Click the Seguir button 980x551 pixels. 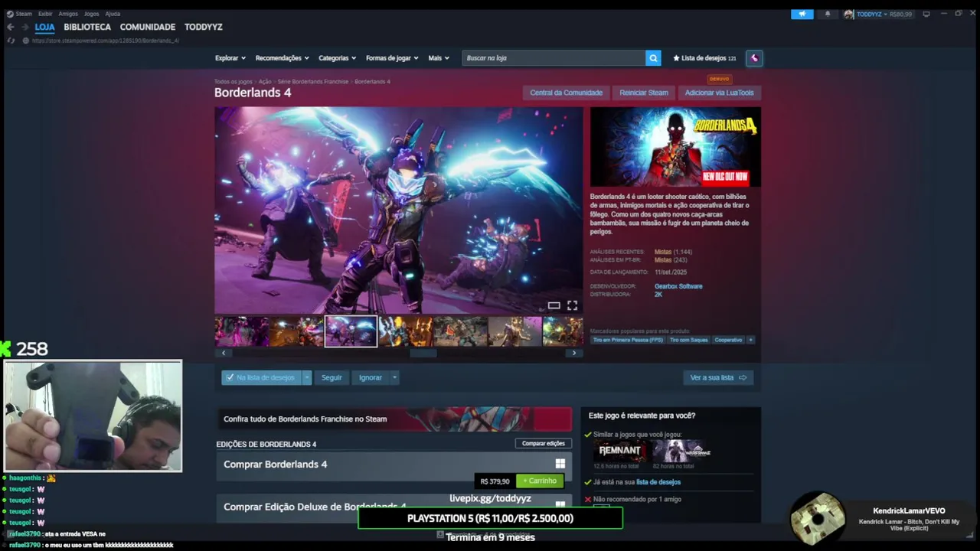332,377
